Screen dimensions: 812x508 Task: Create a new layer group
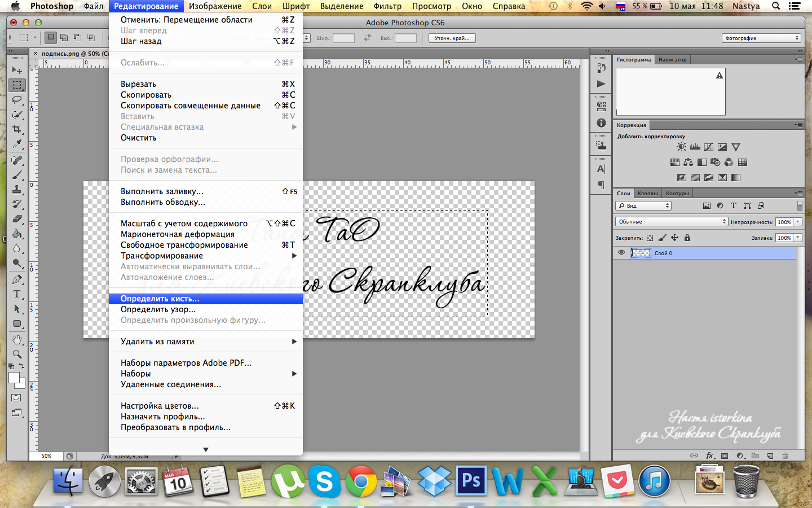click(x=755, y=456)
